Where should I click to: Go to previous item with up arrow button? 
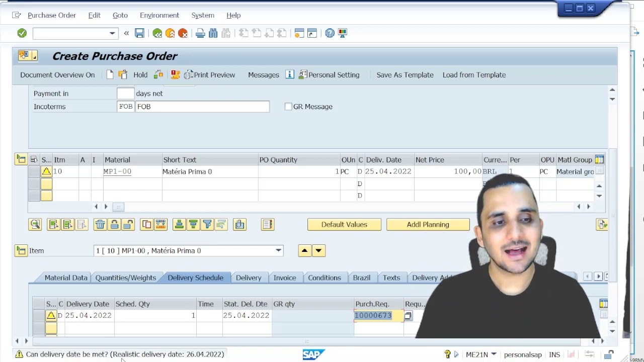click(x=304, y=250)
